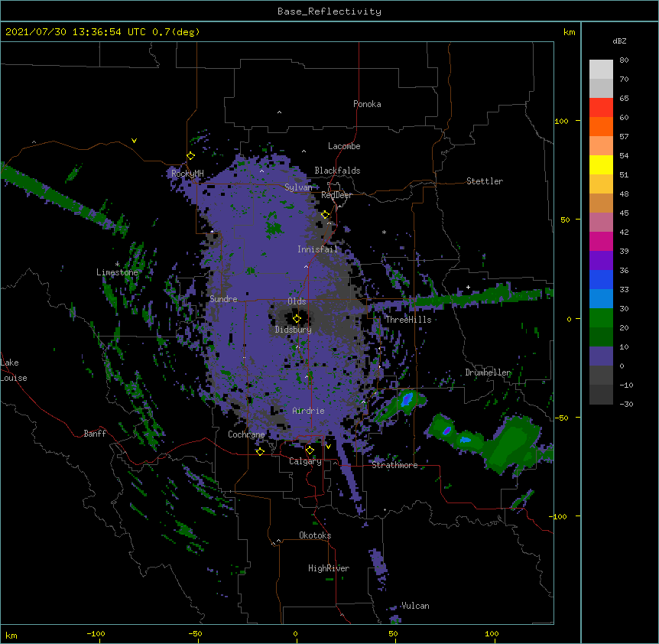Screen dimensions: 659x644
Task: Click the Olds town label
Action: coord(297,301)
